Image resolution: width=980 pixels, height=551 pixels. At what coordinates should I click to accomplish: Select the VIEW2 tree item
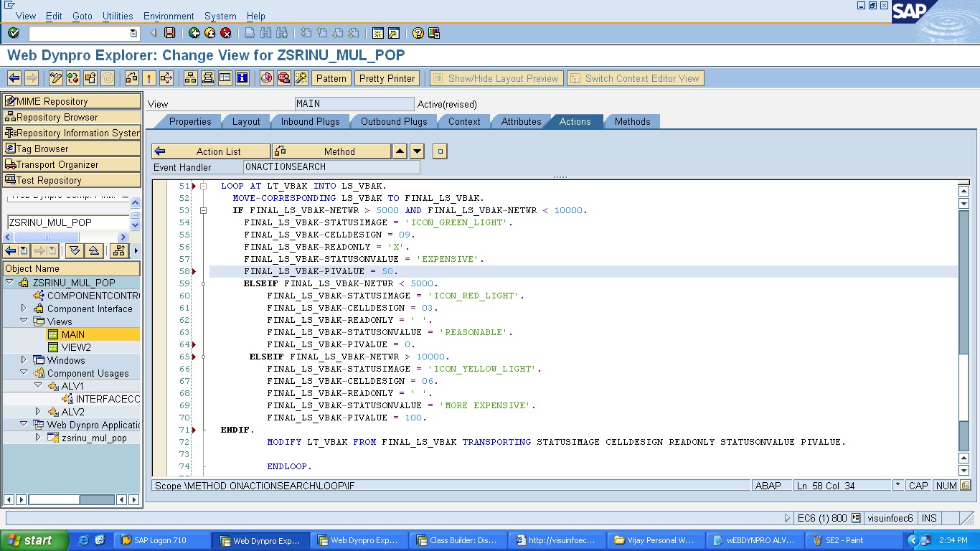76,347
